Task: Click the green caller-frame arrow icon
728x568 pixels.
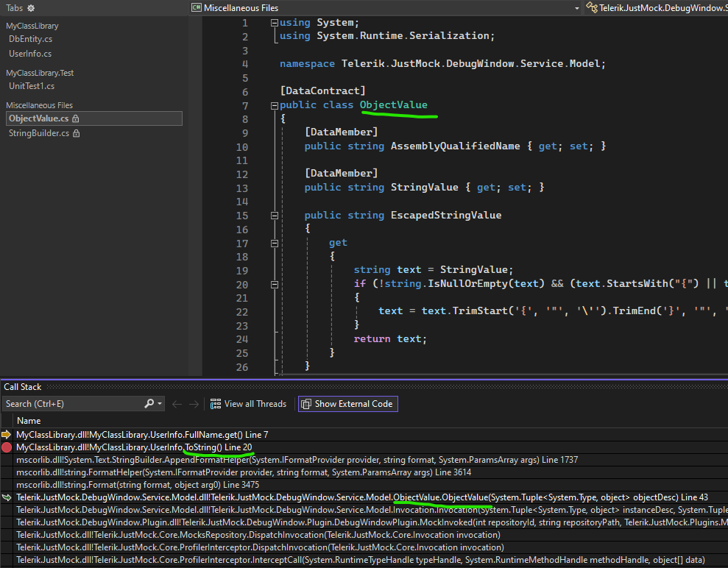Action: (x=7, y=498)
